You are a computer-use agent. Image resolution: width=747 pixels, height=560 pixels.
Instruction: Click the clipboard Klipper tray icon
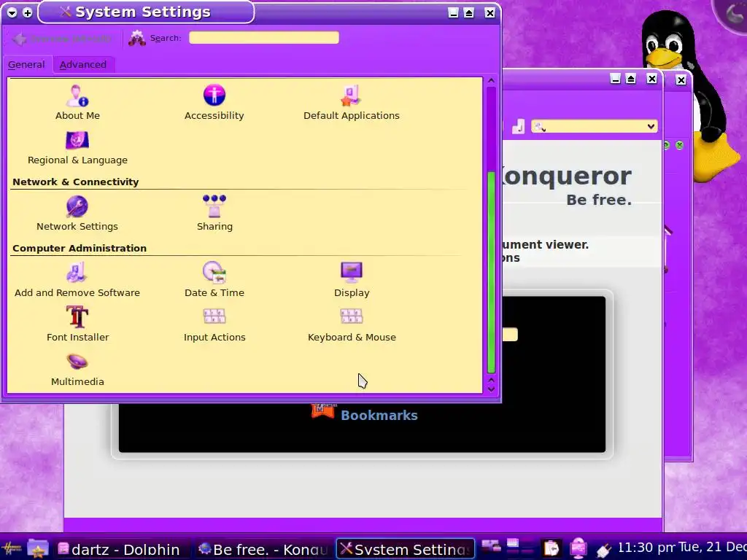[551, 548]
